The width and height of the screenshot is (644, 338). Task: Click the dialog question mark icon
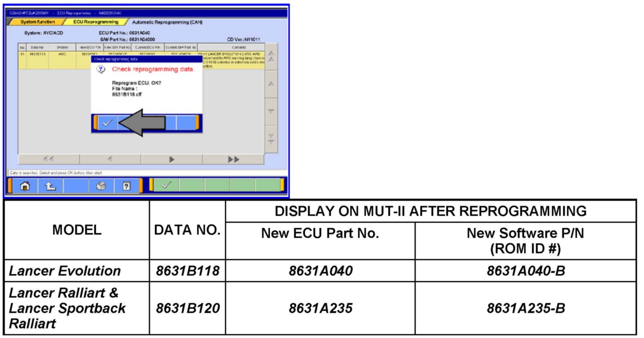[101, 70]
